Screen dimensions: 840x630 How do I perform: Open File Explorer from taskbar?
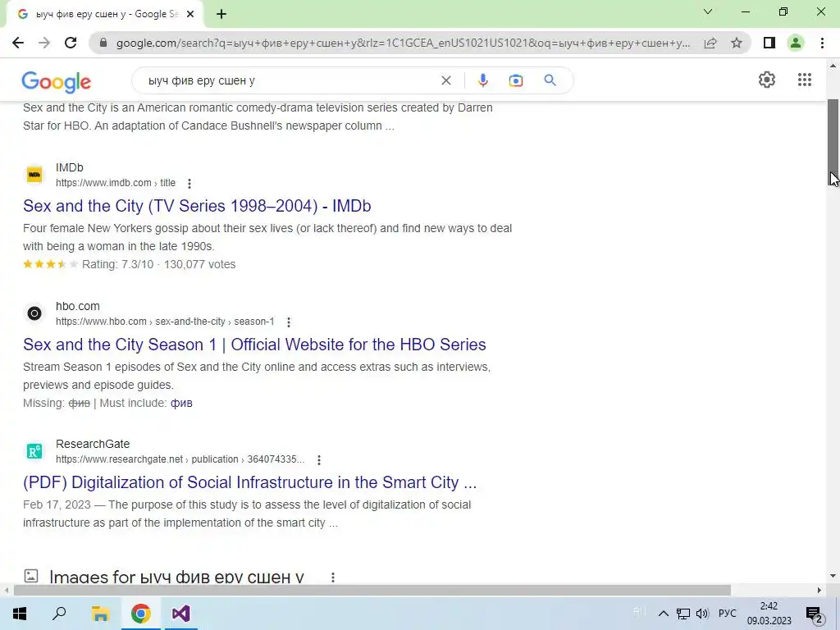(x=99, y=614)
